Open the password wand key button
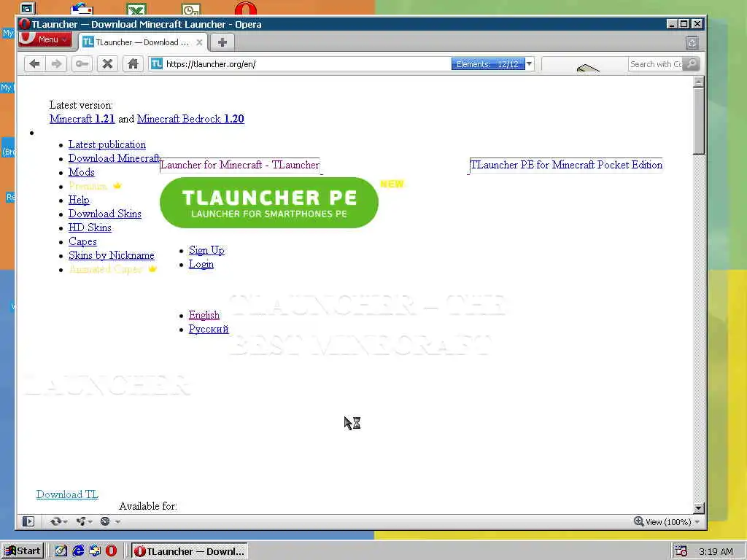The image size is (747, 560). 82,64
